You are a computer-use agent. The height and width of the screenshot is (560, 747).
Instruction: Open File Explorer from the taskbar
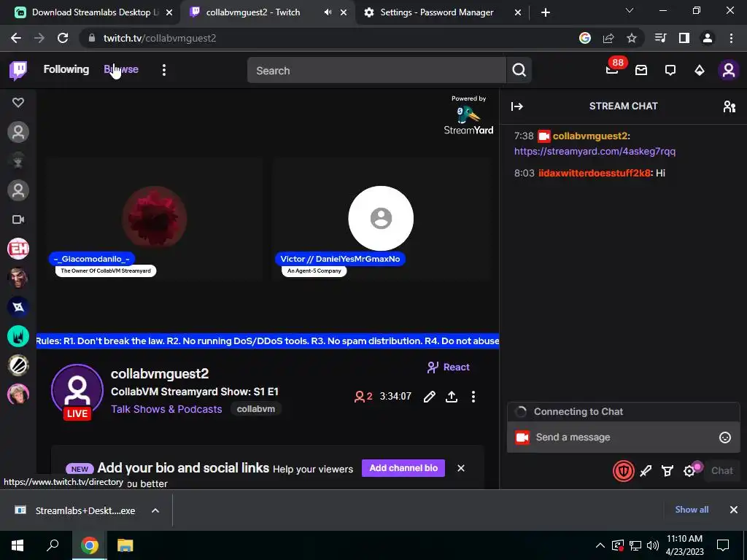point(125,545)
